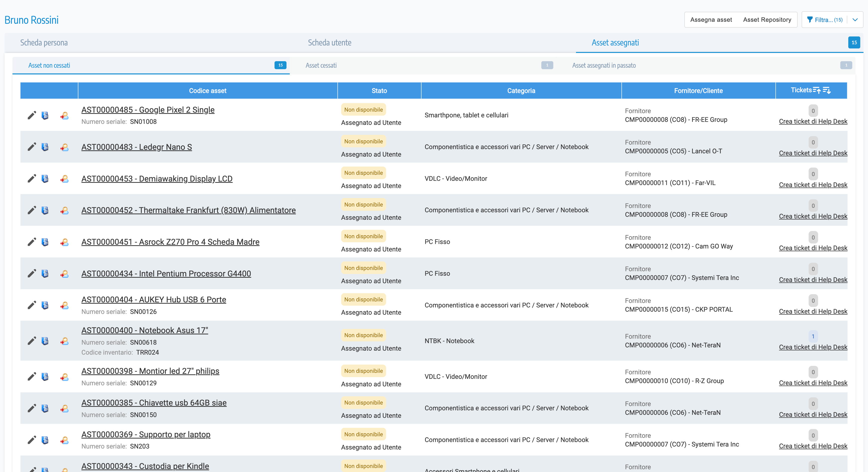Create Help Desk ticket for Montior led philips
The image size is (868, 472).
(x=813, y=383)
